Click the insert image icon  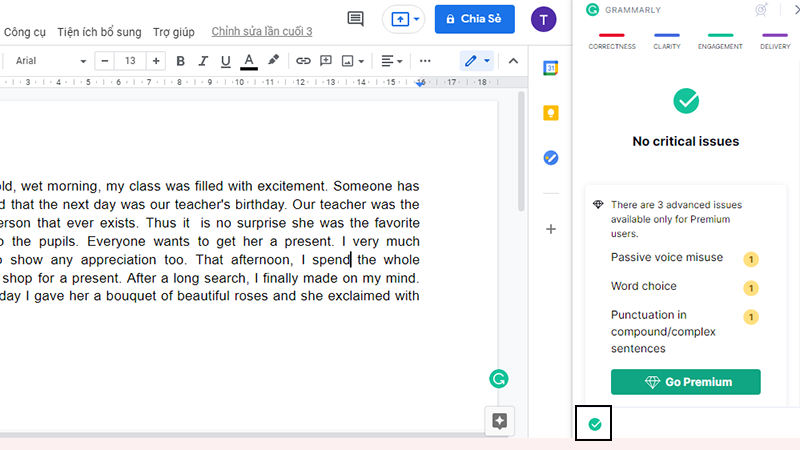347,61
